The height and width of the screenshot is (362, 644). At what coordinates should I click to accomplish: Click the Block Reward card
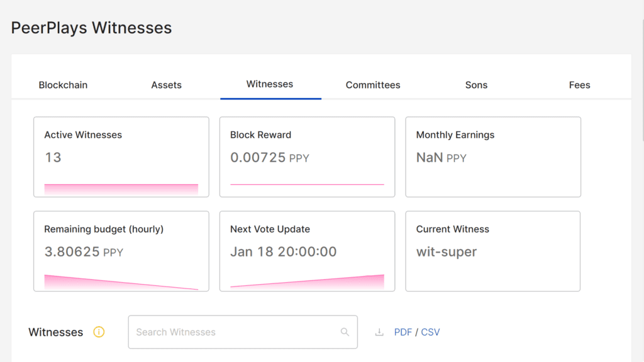tap(307, 156)
